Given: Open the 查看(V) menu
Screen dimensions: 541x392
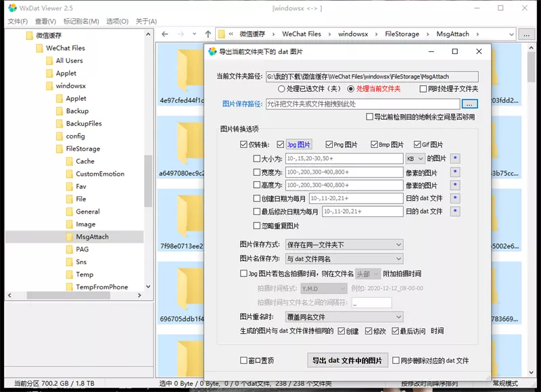Looking at the screenshot, I should point(45,22).
